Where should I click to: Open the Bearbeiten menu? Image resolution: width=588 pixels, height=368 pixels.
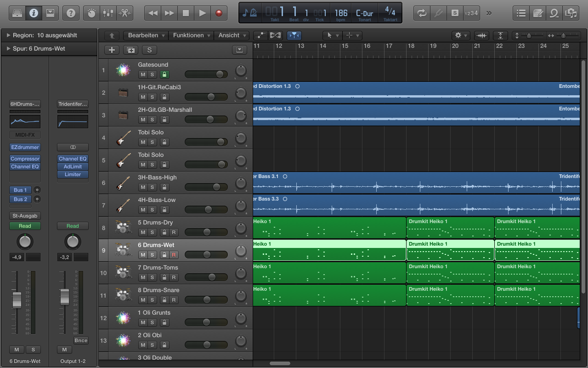pos(146,35)
